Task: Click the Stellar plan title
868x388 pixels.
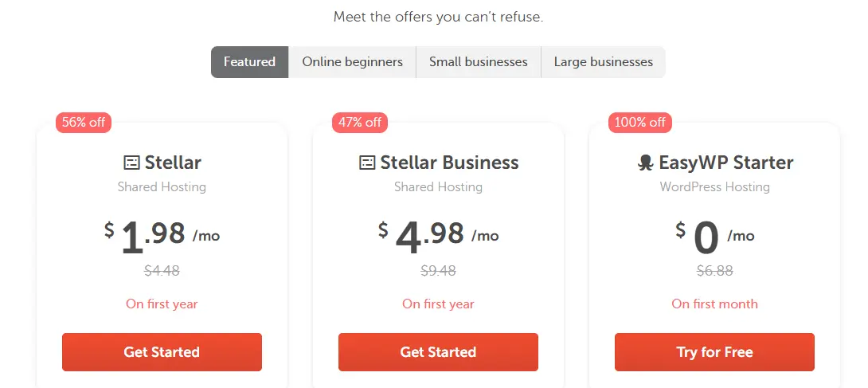Action: (173, 163)
